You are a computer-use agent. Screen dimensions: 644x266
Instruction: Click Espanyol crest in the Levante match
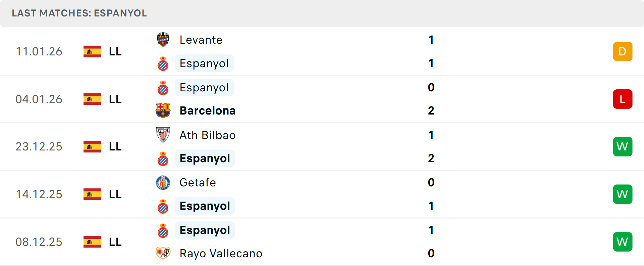[163, 63]
